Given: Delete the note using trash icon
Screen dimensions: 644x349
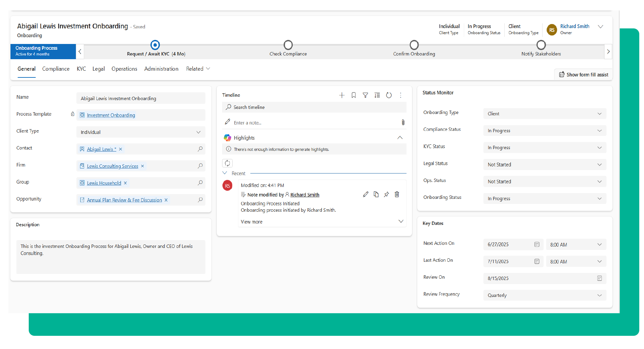Looking at the screenshot, I should [397, 194].
